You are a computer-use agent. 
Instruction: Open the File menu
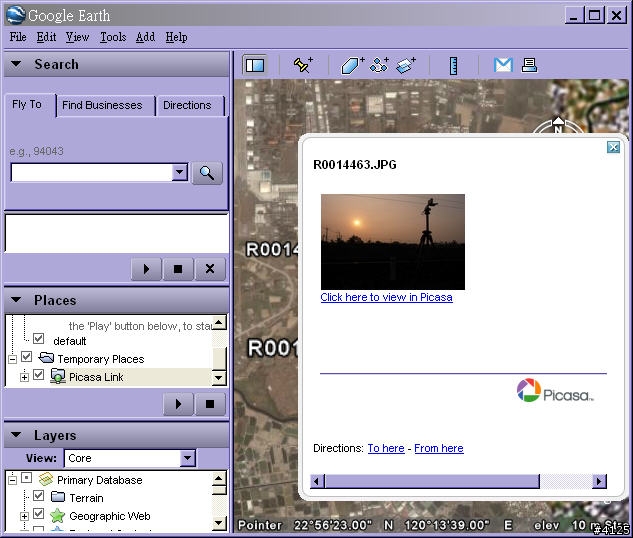18,37
